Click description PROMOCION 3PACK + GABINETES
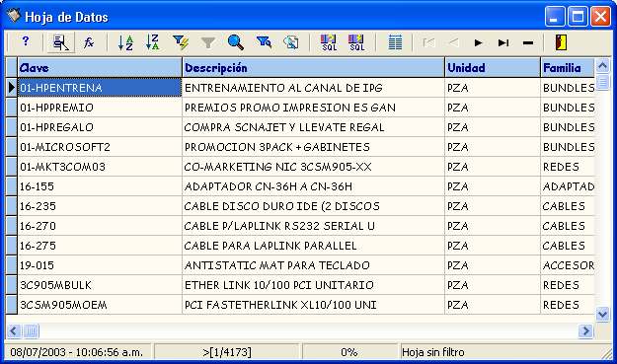This screenshot has height=364, width=617. pyautogui.click(x=314, y=147)
